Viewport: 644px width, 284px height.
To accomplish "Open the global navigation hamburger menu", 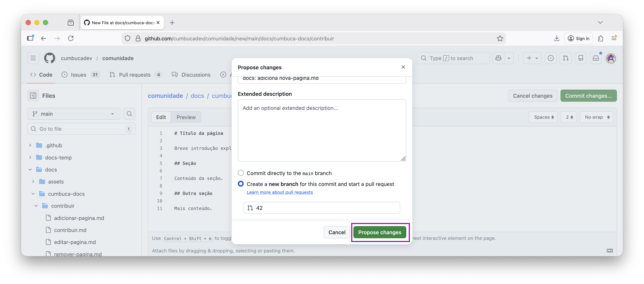I will (33, 58).
